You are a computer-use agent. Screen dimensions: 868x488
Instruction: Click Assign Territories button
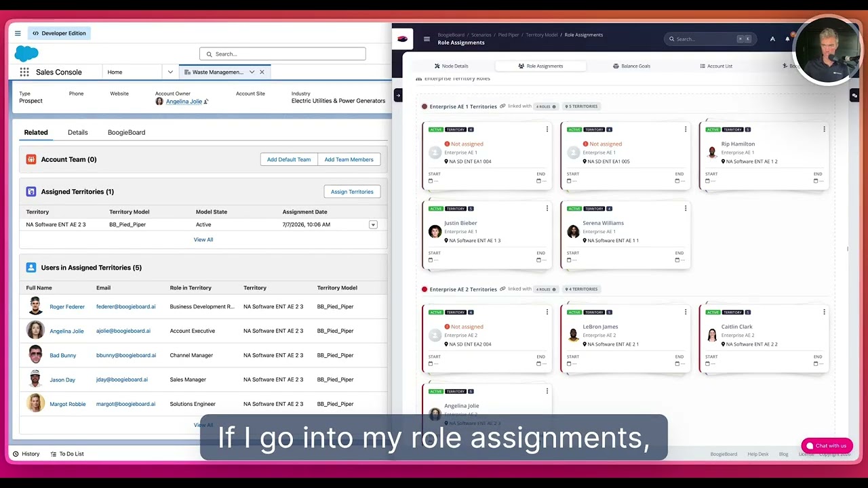coord(352,192)
